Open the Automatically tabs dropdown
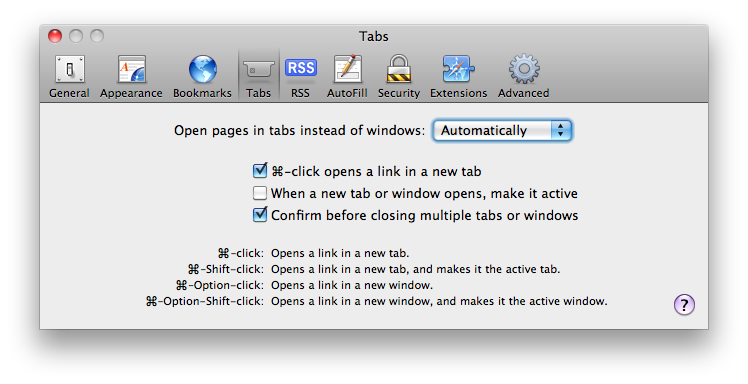This screenshot has height=384, width=748. click(x=502, y=130)
